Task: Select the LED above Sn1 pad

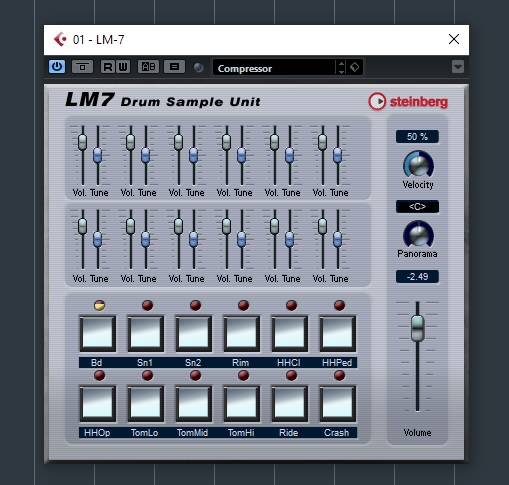Action: (147, 305)
